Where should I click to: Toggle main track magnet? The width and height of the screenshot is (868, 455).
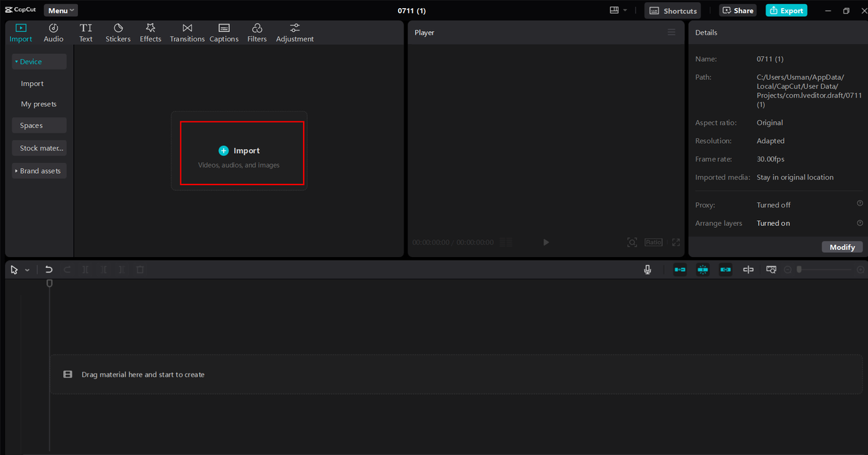click(679, 269)
